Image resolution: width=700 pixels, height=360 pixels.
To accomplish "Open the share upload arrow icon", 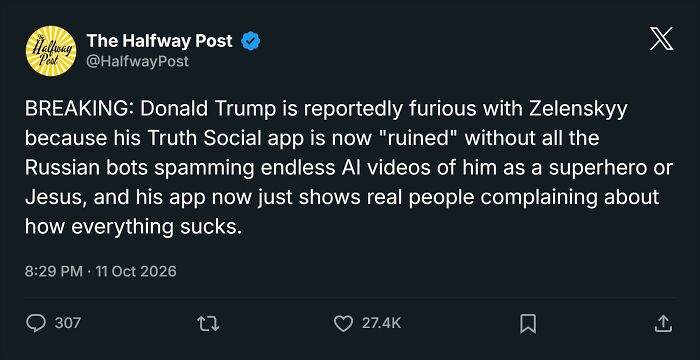I will [663, 323].
